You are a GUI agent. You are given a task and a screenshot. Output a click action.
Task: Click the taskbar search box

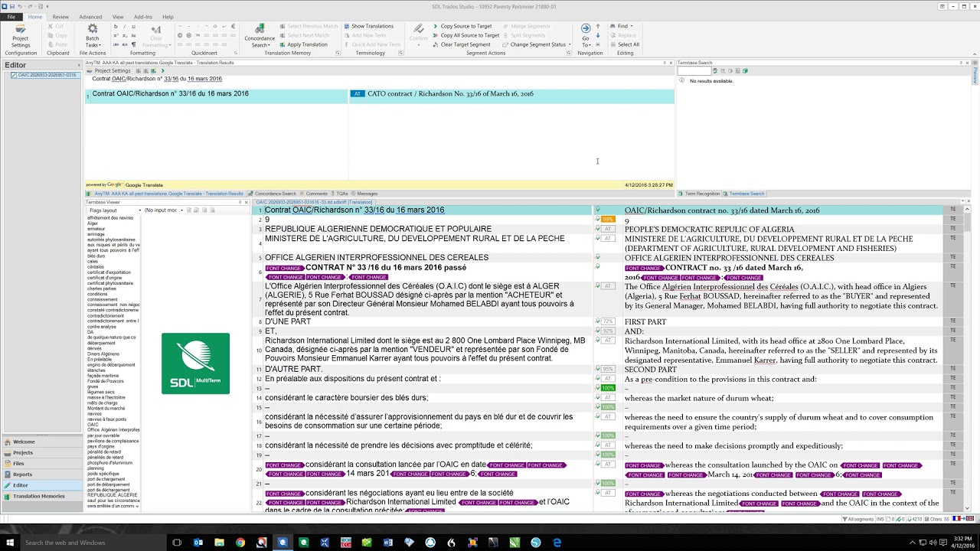coord(92,543)
